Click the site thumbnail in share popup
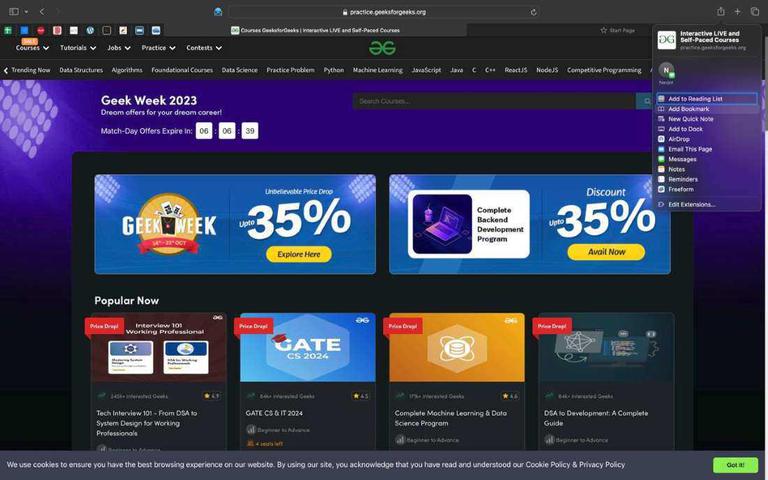This screenshot has width=768, height=480. [x=666, y=40]
